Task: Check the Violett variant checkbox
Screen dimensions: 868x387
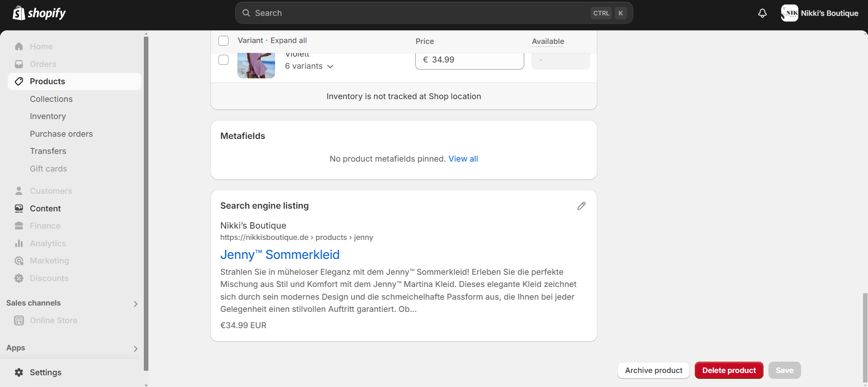Action: 223,60
